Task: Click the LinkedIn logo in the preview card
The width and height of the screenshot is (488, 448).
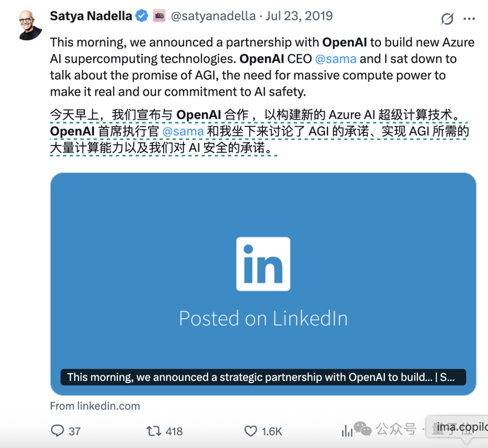Action: (263, 263)
